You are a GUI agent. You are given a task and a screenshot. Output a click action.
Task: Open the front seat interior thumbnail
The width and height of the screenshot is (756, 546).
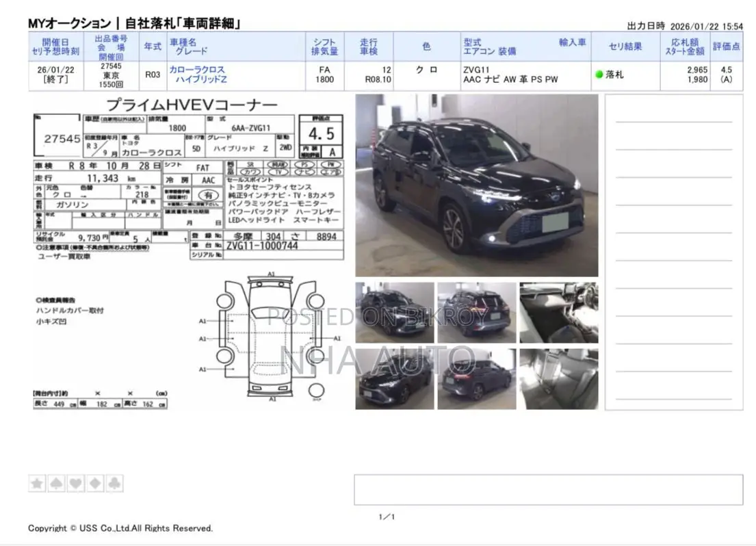(x=559, y=313)
